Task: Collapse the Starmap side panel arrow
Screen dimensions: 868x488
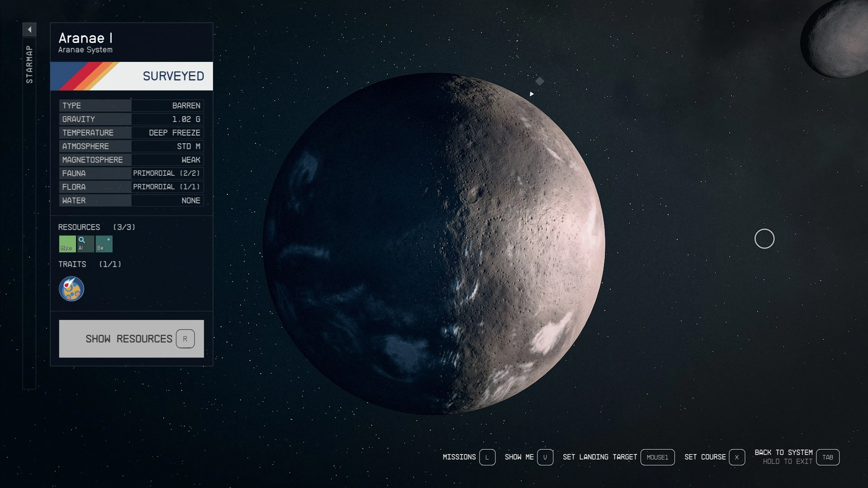Action: click(29, 30)
